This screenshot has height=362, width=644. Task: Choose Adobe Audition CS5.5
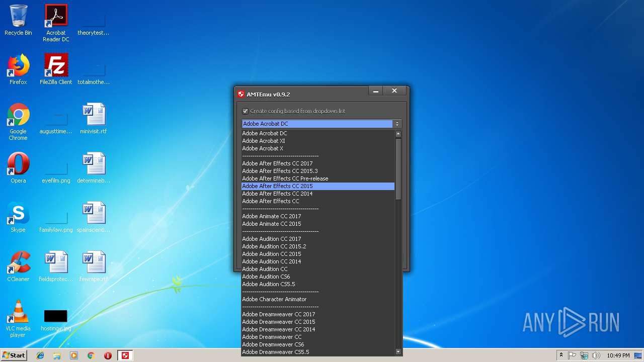[x=318, y=284]
